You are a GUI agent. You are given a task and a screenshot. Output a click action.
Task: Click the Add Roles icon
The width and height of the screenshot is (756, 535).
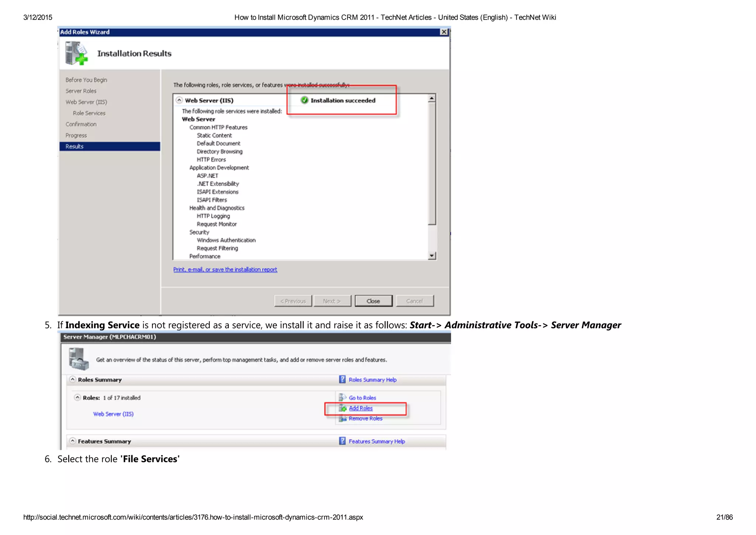click(343, 408)
